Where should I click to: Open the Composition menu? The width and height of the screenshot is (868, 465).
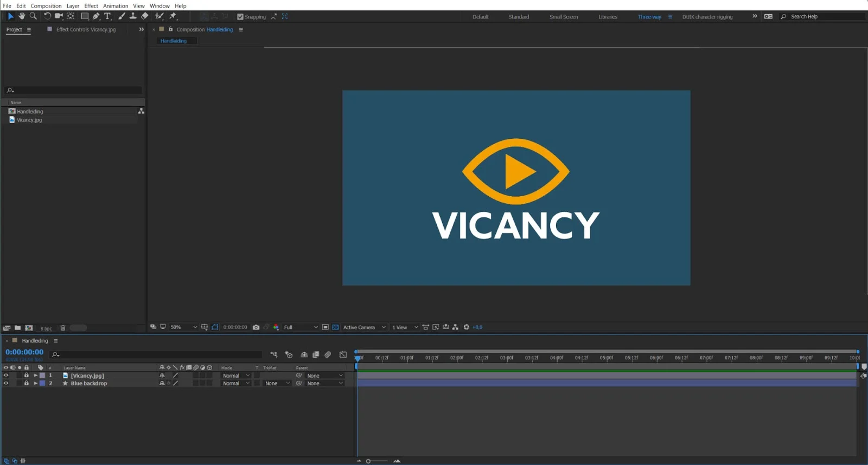(x=46, y=6)
